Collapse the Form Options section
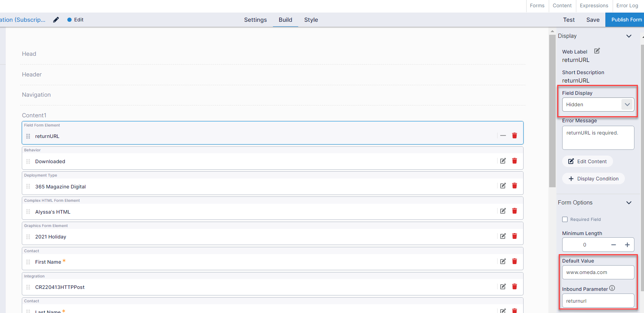Image resolution: width=644 pixels, height=313 pixels. point(629,203)
